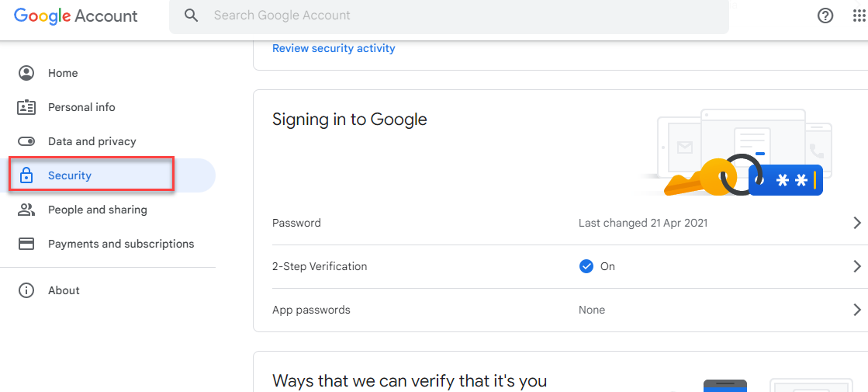Click the Security padlock icon
868x392 pixels.
[26, 176]
